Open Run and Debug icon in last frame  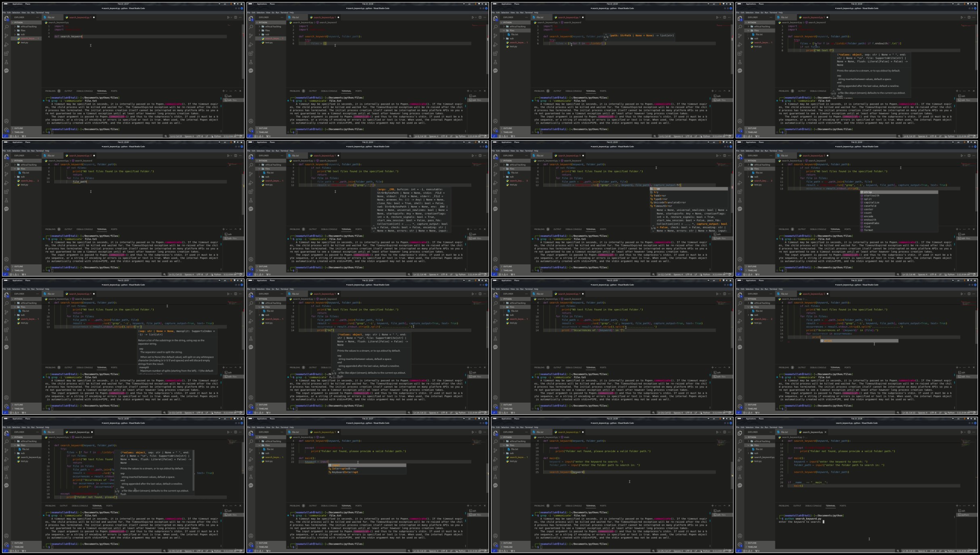point(740,459)
